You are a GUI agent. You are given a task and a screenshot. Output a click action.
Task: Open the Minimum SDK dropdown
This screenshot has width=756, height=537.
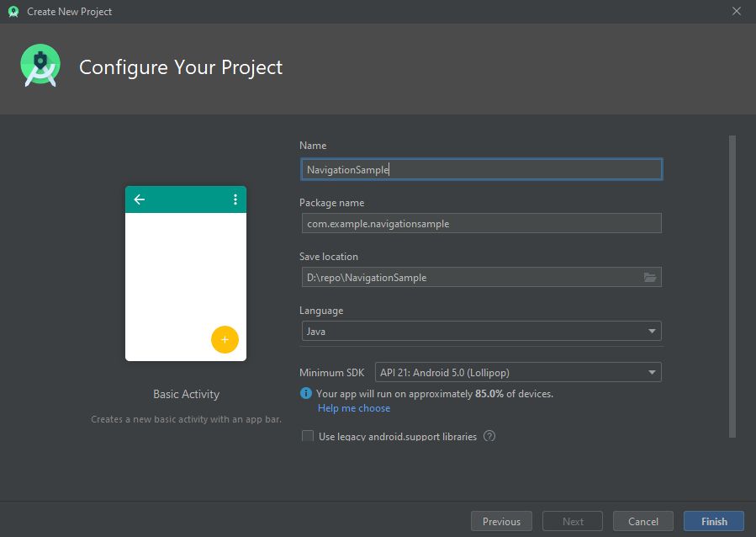(x=515, y=371)
